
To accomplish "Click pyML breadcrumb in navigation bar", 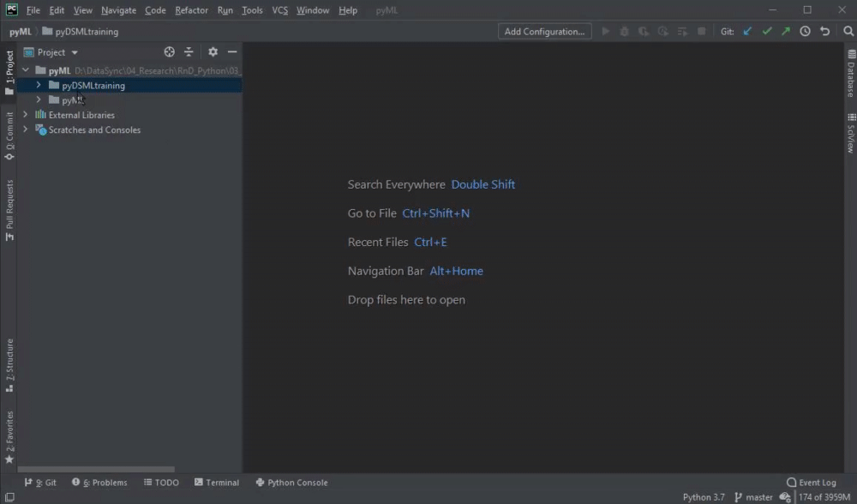I will (x=21, y=31).
